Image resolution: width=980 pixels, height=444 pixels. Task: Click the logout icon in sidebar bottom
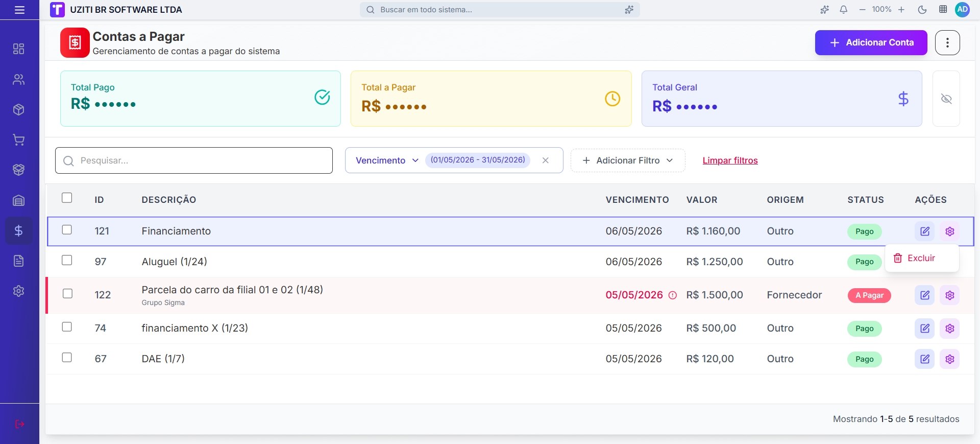[x=19, y=424]
